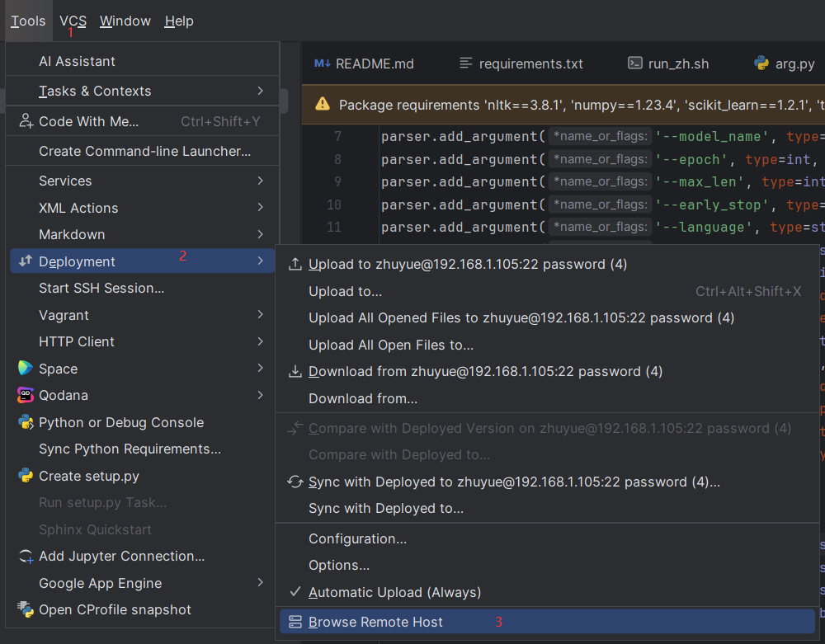Click the Browse Remote Host icon
The width and height of the screenshot is (825, 644).
(295, 623)
